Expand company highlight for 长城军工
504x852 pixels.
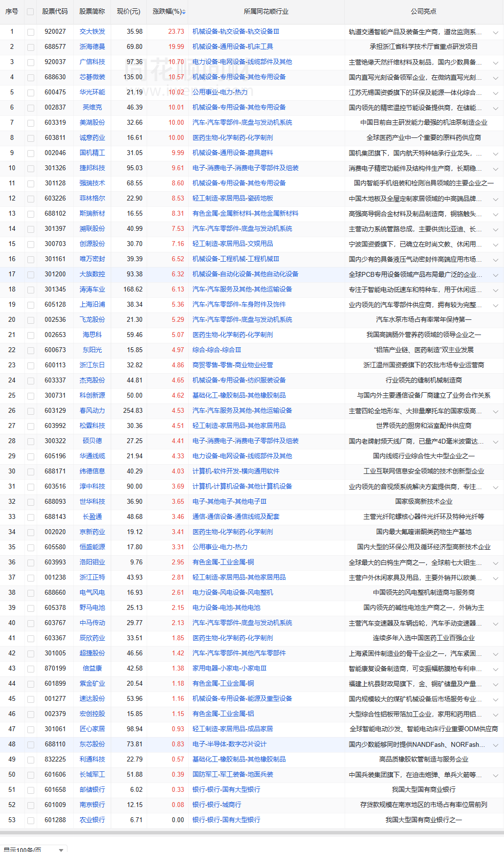pos(495,776)
